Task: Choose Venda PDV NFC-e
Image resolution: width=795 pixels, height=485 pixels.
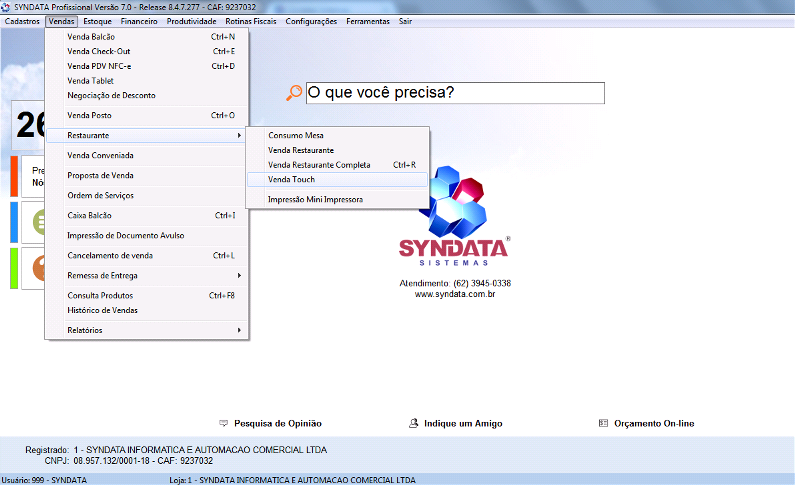Action: click(x=147, y=66)
